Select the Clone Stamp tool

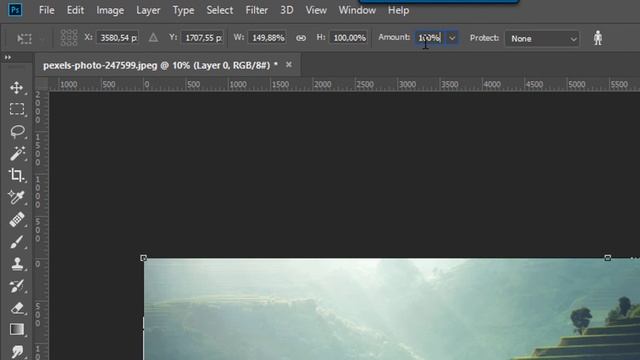coord(17,264)
